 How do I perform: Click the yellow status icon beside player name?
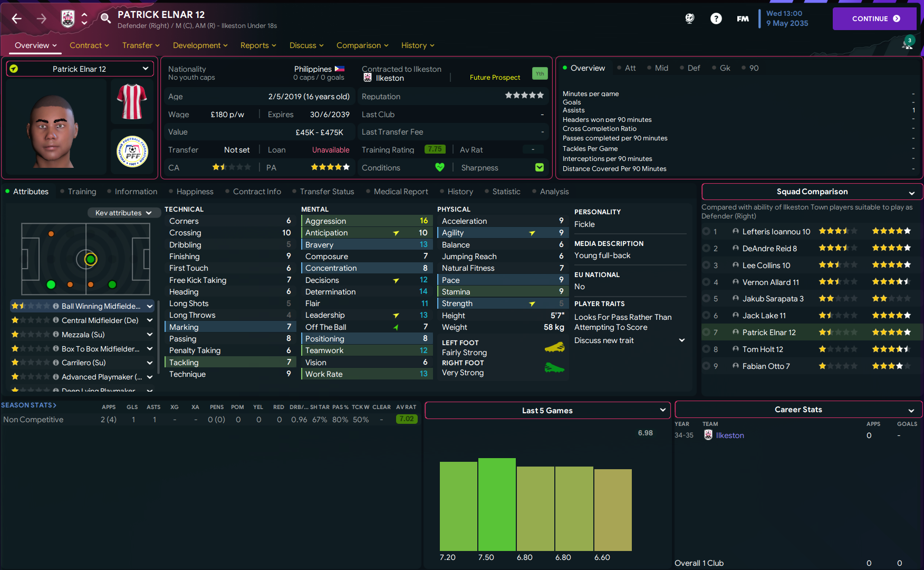14,69
